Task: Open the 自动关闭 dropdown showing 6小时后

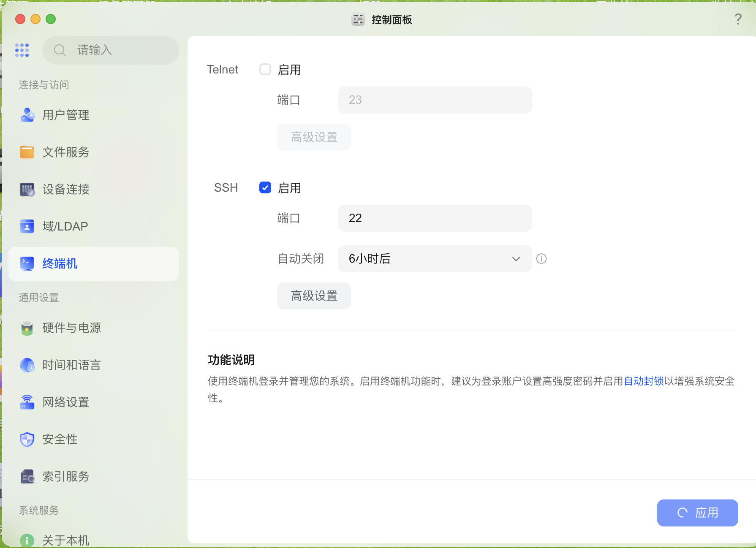Action: tap(435, 259)
